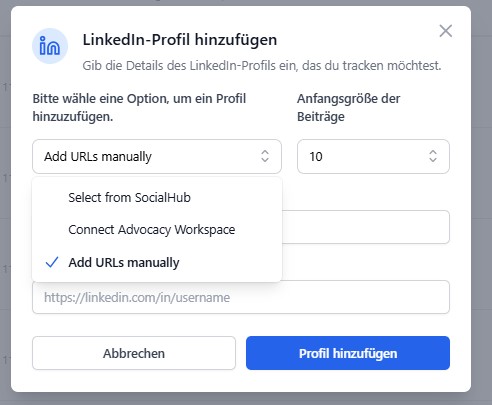Click the checkmark beside Add URLs manually
This screenshot has width=492, height=405.
click(x=52, y=262)
